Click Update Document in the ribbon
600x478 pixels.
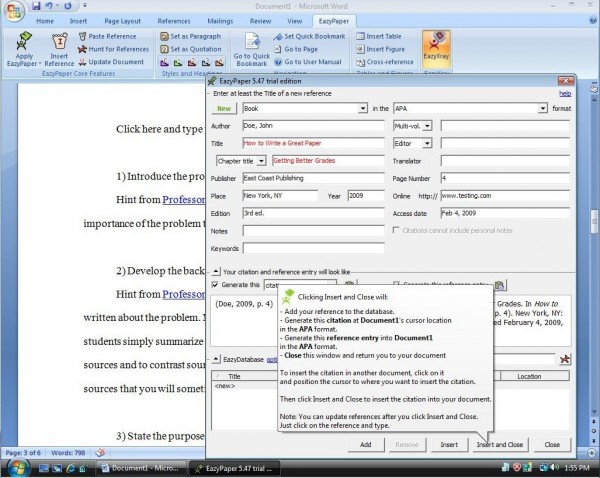(111, 62)
